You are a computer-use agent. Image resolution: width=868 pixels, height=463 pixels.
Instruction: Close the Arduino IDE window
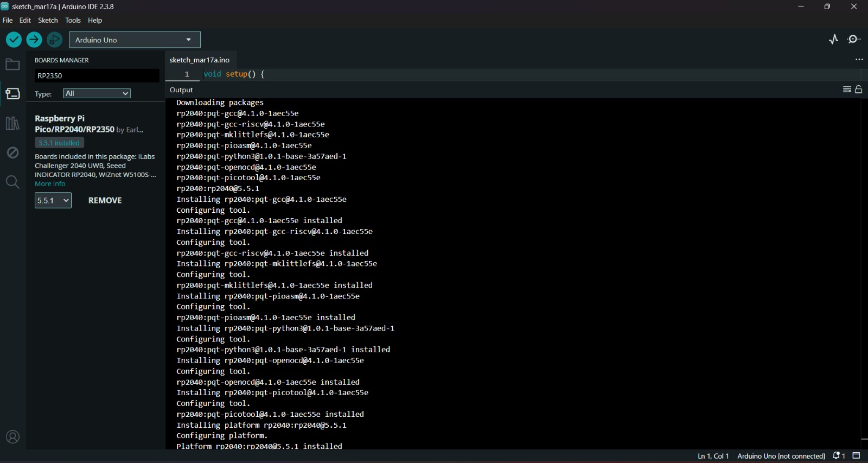(854, 7)
